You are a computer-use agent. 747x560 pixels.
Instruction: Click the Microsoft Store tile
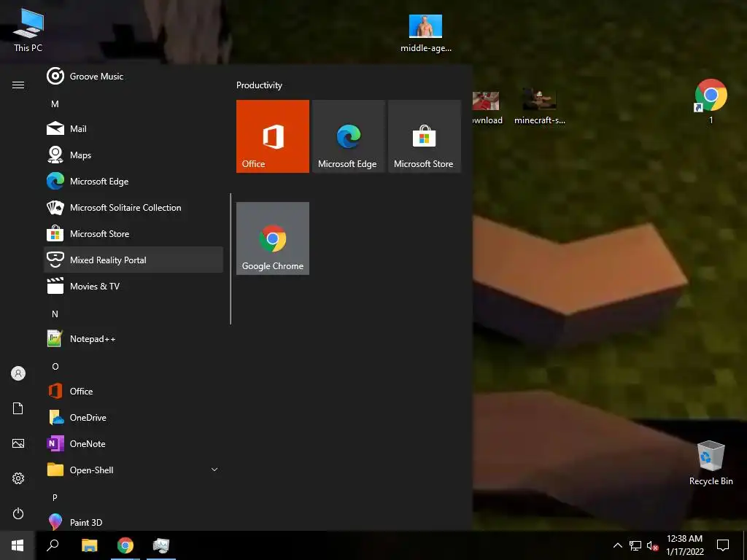point(425,136)
